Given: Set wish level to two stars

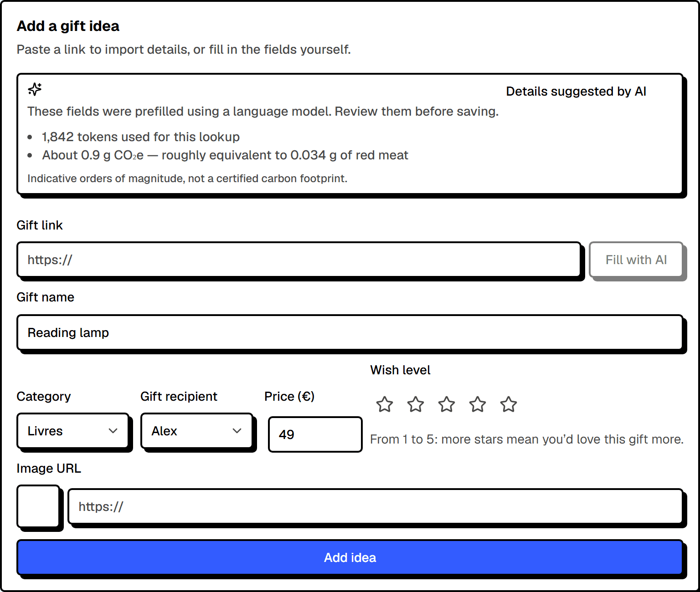Looking at the screenshot, I should (x=416, y=404).
